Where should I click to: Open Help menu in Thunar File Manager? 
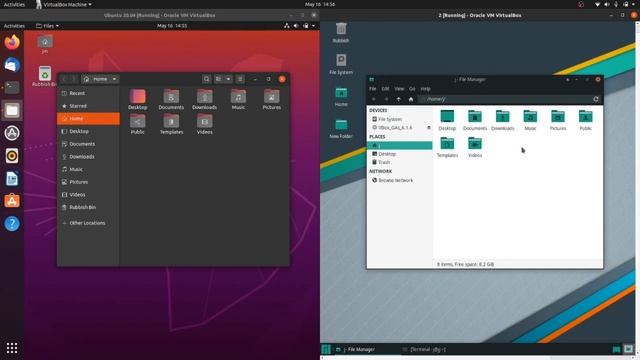425,89
